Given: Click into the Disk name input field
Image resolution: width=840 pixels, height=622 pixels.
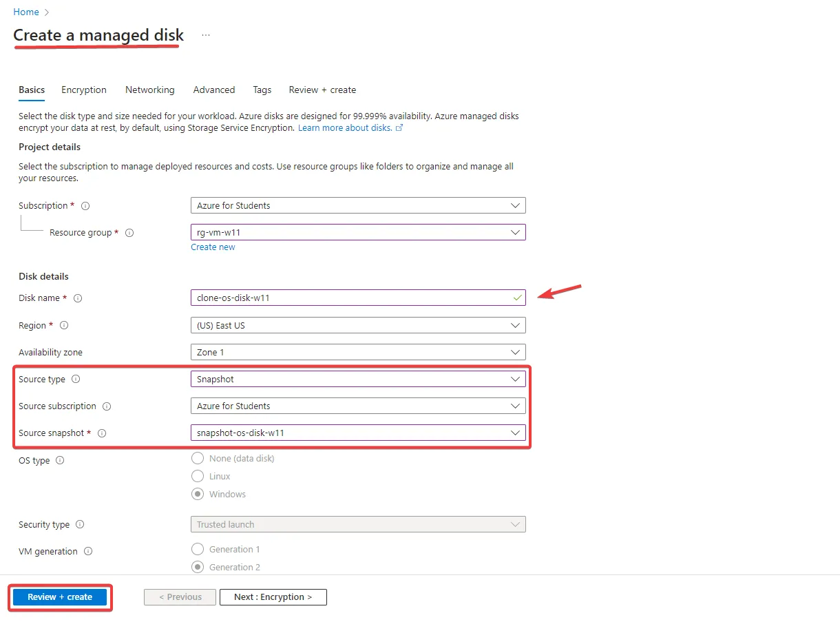Looking at the screenshot, I should pos(358,298).
